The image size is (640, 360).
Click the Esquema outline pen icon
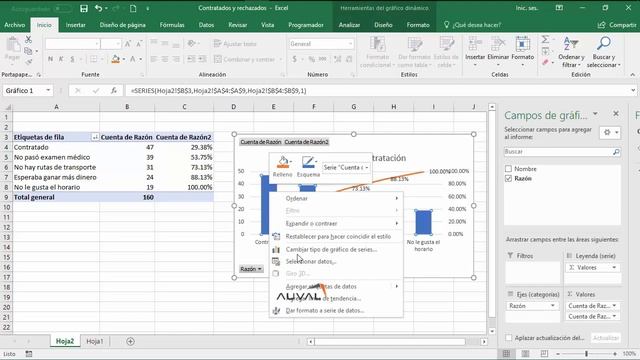[308, 162]
